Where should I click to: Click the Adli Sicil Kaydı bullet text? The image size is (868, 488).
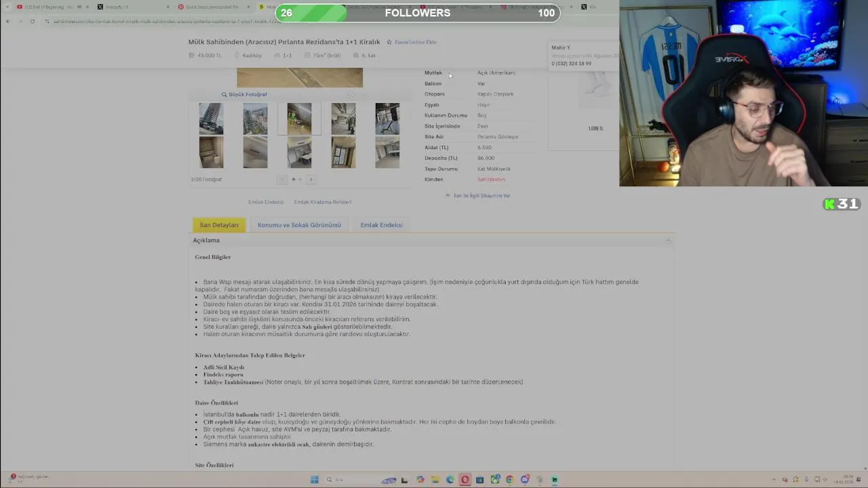[x=224, y=367]
